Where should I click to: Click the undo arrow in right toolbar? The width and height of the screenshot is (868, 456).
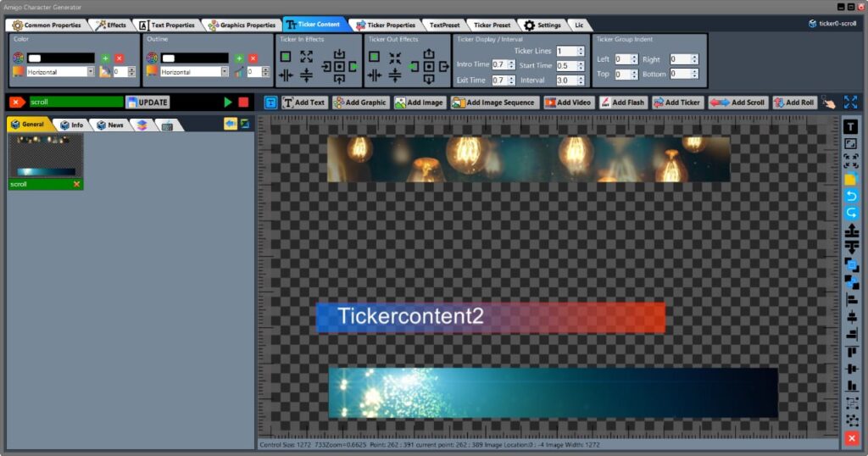pos(851,196)
